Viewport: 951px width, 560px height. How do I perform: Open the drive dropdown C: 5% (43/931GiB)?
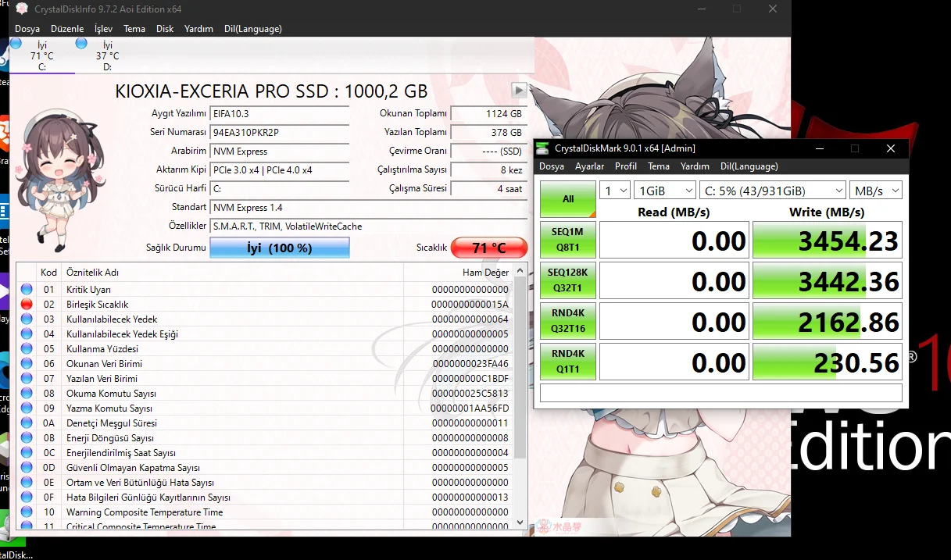[773, 191]
